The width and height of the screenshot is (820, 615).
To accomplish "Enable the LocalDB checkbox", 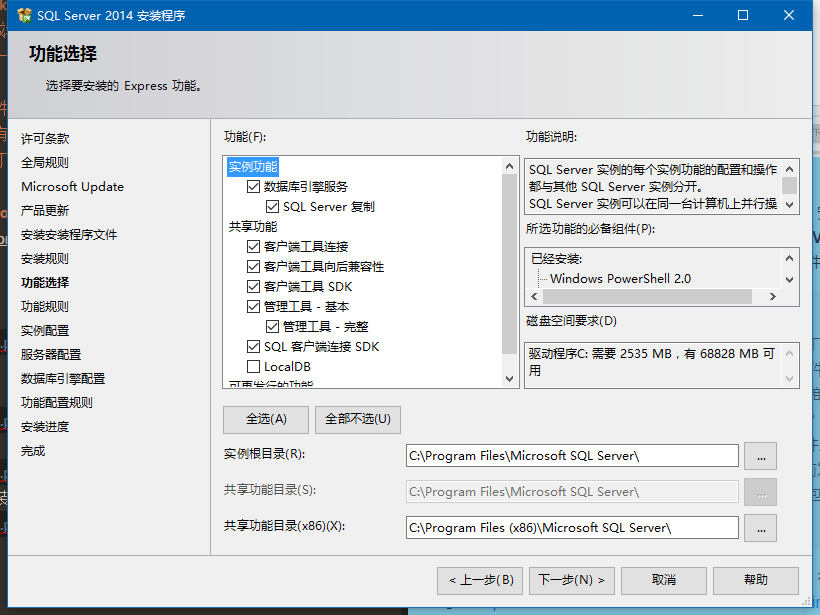I will (x=254, y=367).
